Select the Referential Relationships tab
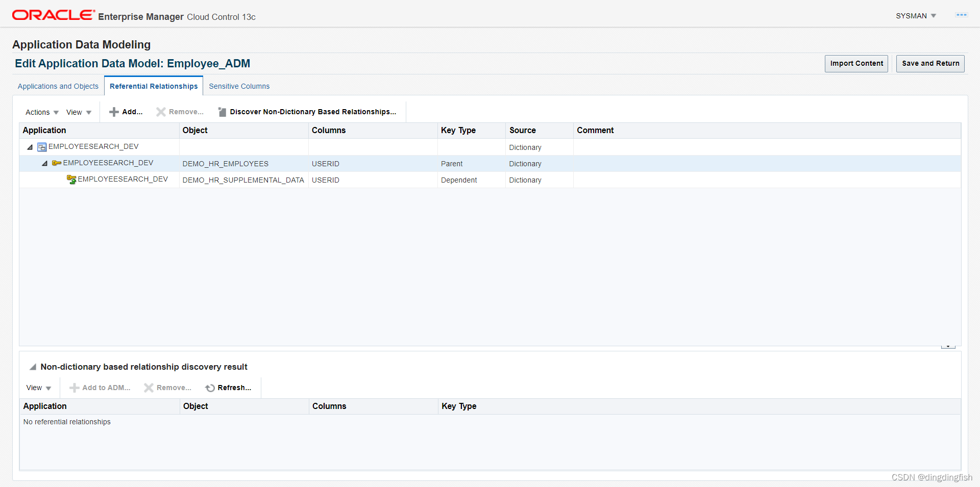The image size is (980, 487). click(154, 86)
